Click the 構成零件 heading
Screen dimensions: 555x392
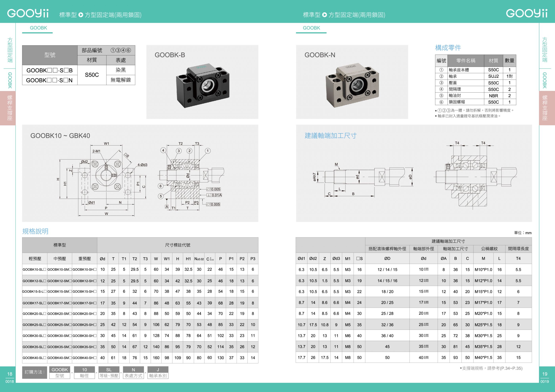pyautogui.click(x=448, y=48)
